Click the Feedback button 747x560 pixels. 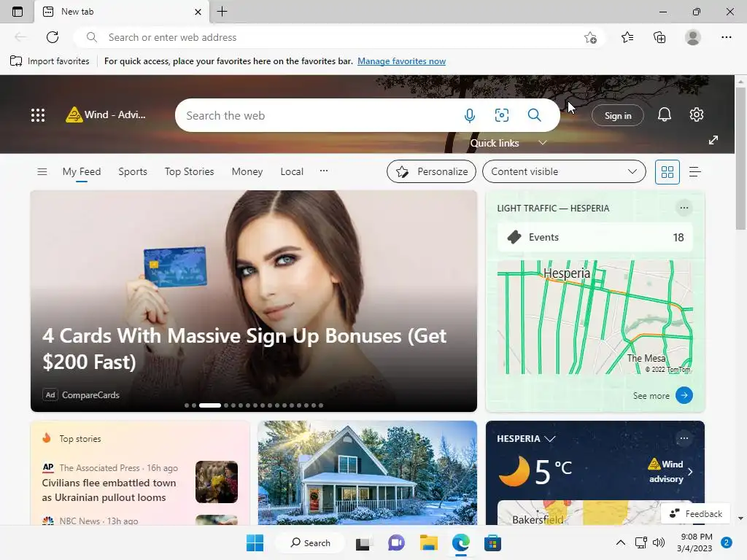[x=695, y=514]
